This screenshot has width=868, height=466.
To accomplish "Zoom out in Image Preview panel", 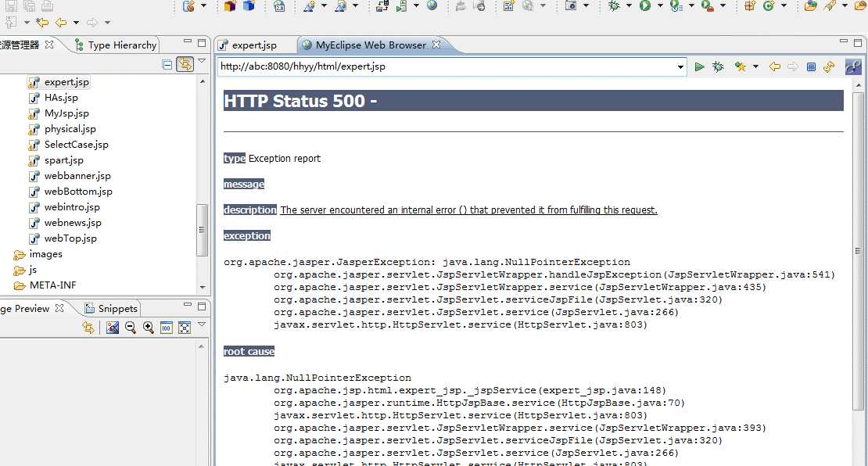I will click(131, 328).
